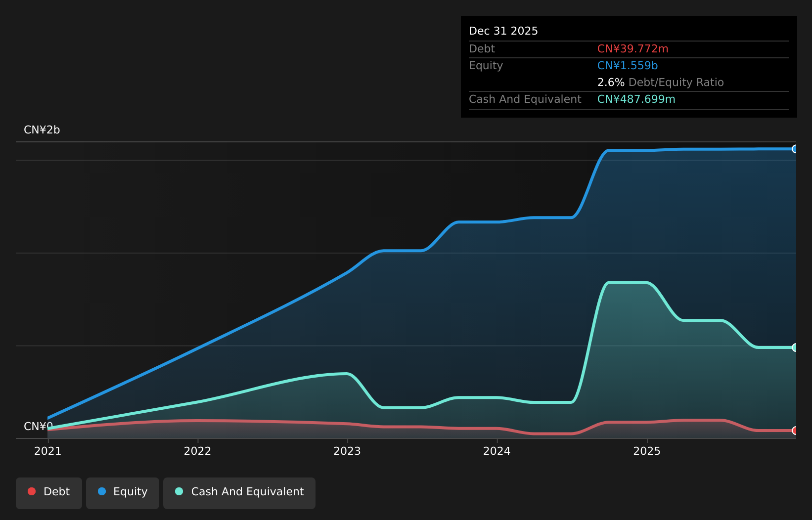Click the Equity row label in tooltip

pos(486,66)
